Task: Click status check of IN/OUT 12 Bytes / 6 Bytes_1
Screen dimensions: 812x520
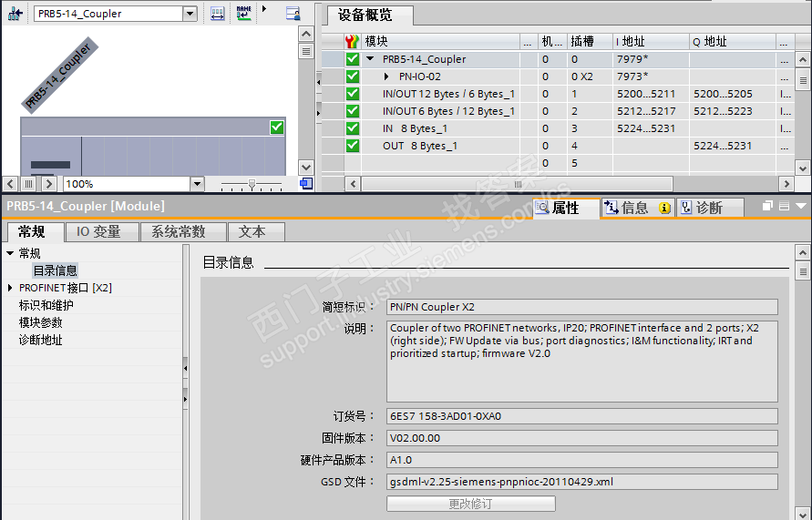Action: [353, 94]
